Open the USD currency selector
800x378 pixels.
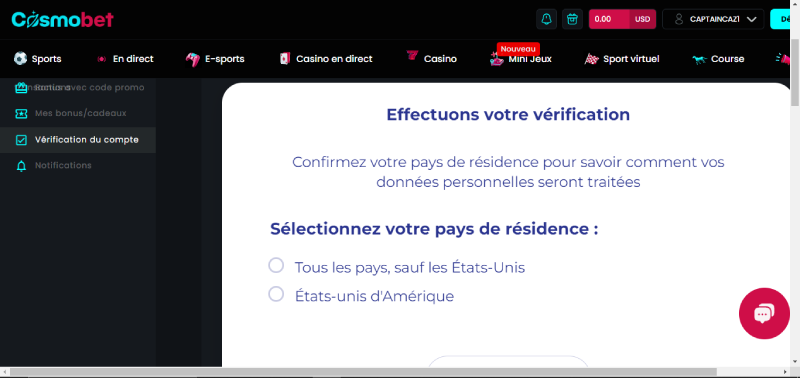pos(642,19)
